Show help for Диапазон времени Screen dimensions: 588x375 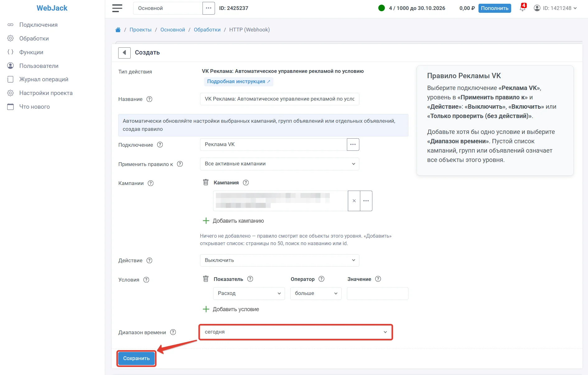pyautogui.click(x=173, y=332)
